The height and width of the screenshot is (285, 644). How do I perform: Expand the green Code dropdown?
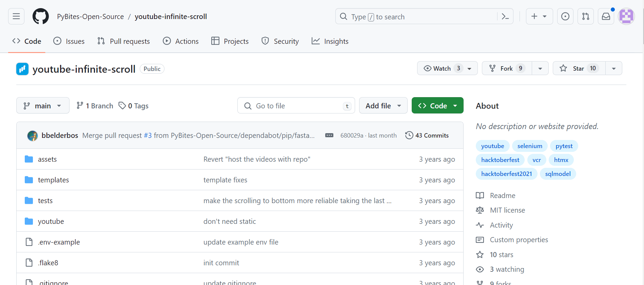437,106
